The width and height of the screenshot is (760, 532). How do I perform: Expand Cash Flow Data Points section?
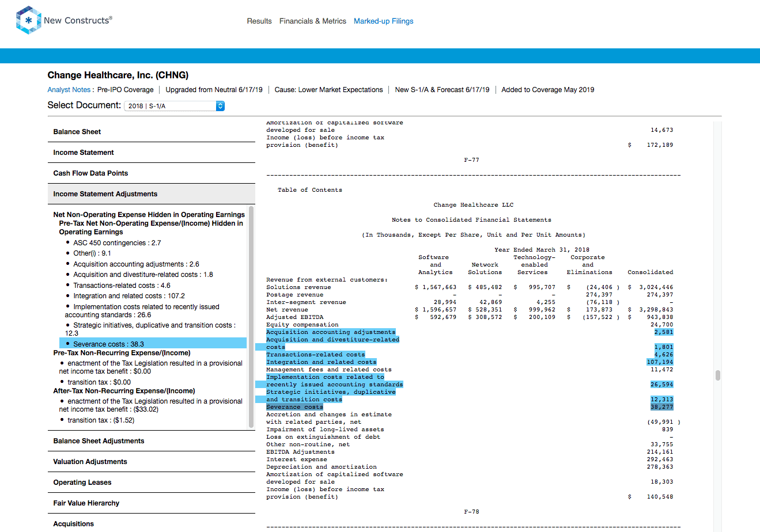(152, 173)
